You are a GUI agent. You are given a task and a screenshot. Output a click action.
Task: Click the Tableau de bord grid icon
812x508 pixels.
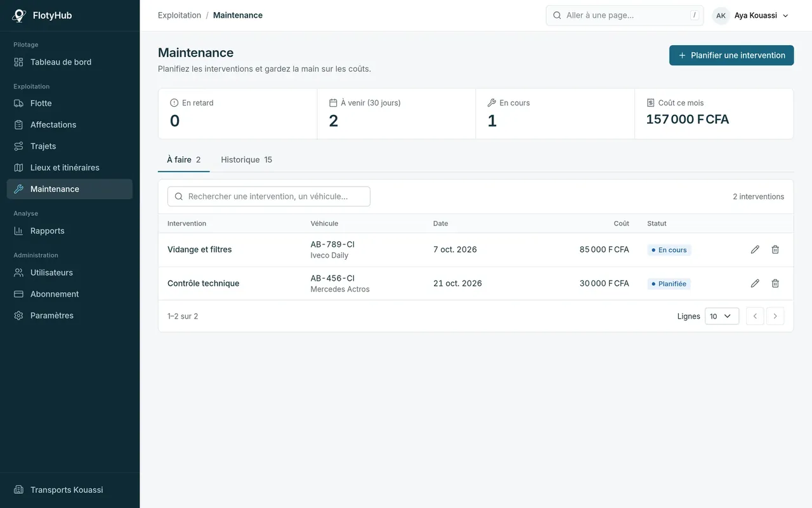(18, 62)
